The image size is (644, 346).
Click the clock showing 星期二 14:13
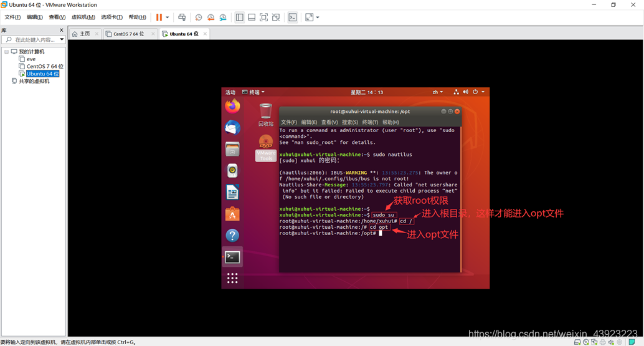[367, 92]
